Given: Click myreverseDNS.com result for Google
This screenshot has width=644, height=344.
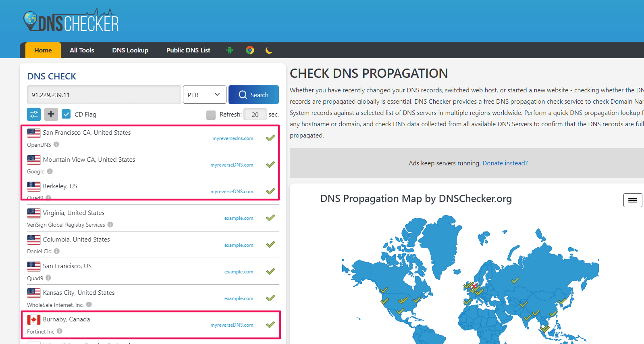Looking at the screenshot, I should 233,165.
